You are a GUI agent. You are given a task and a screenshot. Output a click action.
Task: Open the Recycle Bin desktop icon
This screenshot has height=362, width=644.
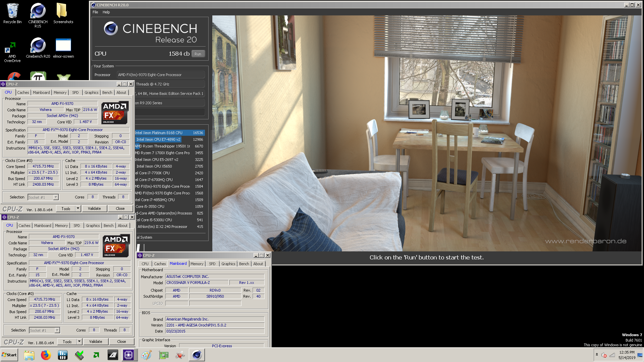click(x=12, y=13)
